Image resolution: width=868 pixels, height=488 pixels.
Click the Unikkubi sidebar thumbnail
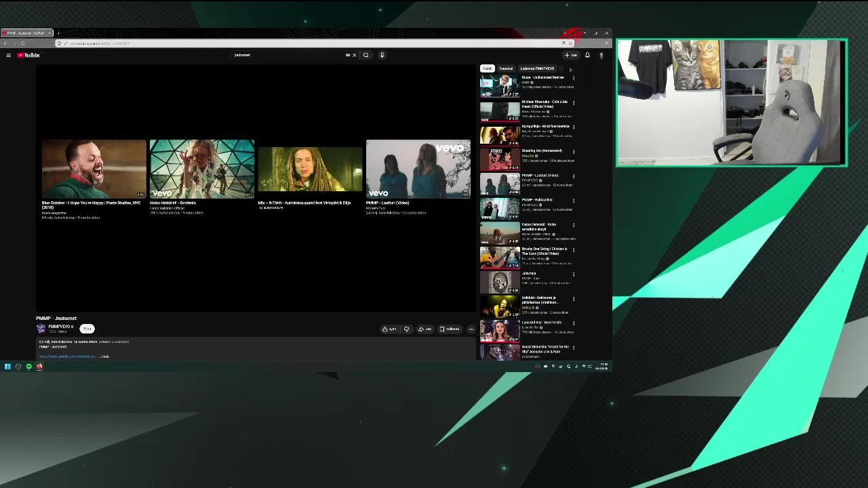[500, 306]
